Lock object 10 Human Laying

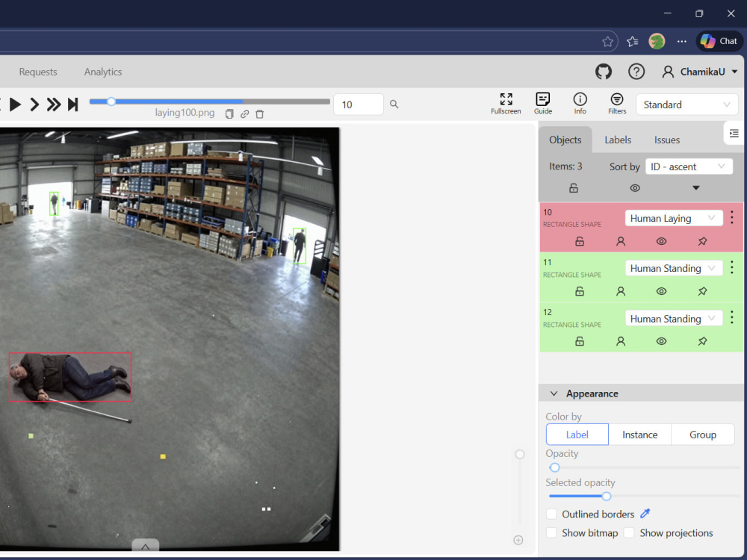(580, 241)
